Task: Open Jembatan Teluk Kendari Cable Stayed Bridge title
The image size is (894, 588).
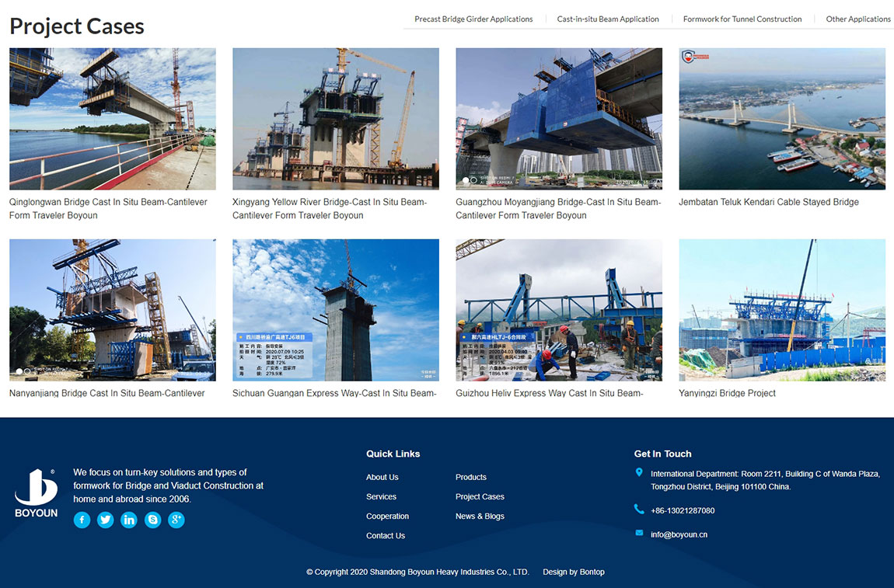Action: [768, 202]
